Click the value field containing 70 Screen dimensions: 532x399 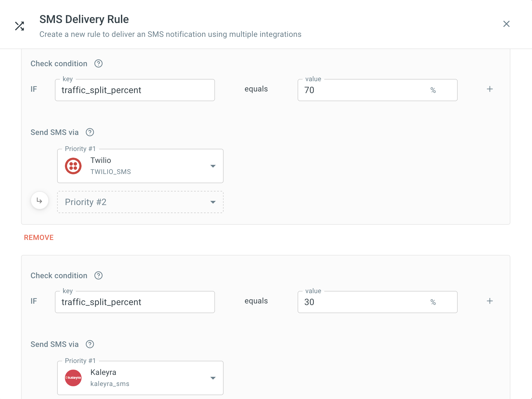(363, 90)
